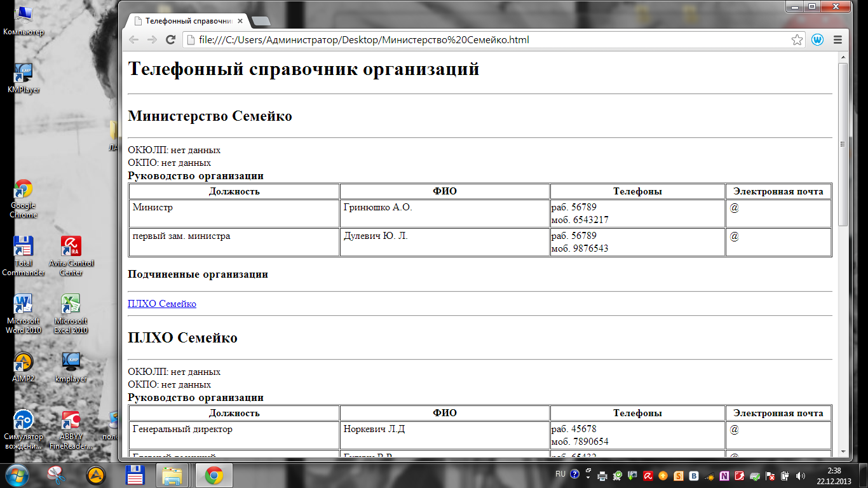Switch to Chrome taskbar button
868x488 pixels.
click(214, 475)
